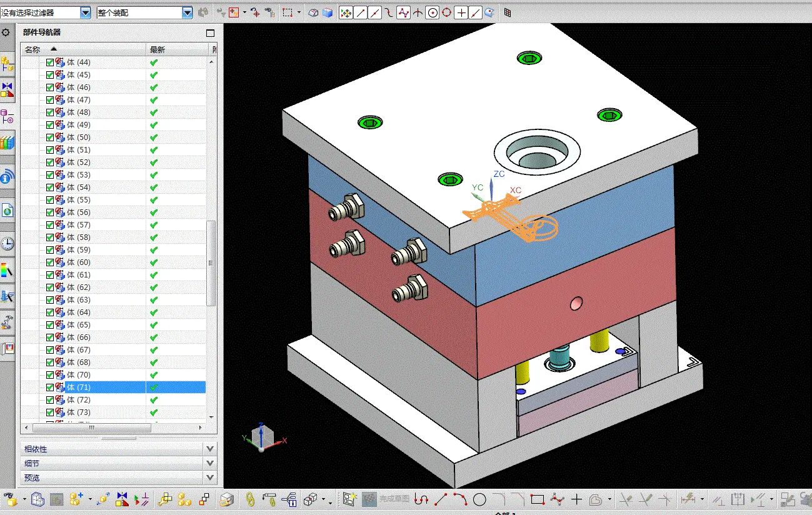Click the WAVE Geometry Linker chain icon
Screen dimensions: 812x515
click(x=249, y=499)
